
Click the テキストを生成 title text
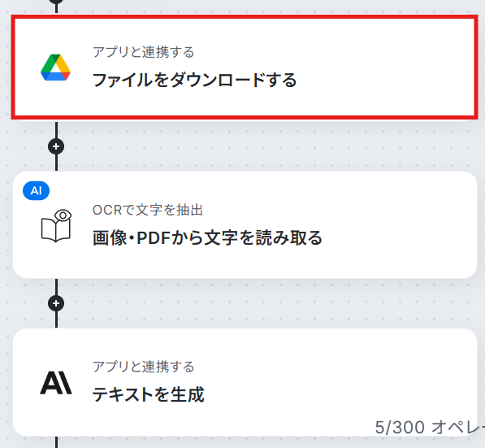click(149, 395)
